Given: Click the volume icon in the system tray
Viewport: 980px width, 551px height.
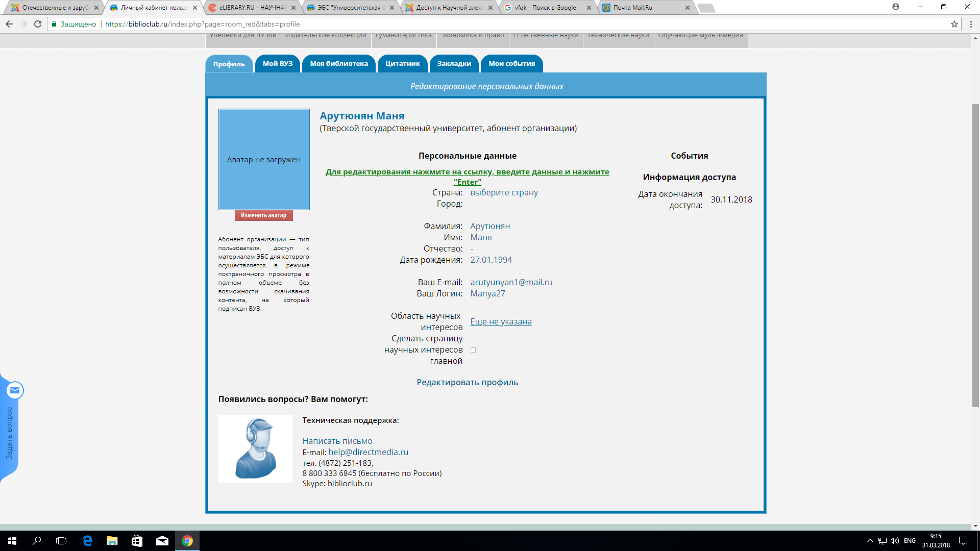Looking at the screenshot, I should coord(895,541).
